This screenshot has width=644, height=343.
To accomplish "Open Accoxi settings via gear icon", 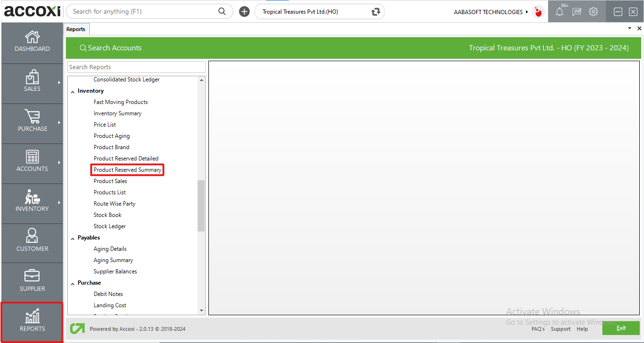I will point(593,11).
